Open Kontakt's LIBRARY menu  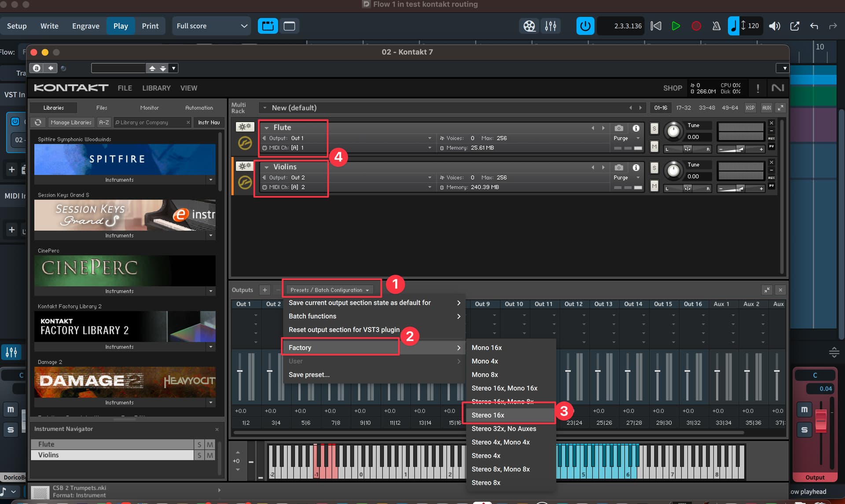156,88
